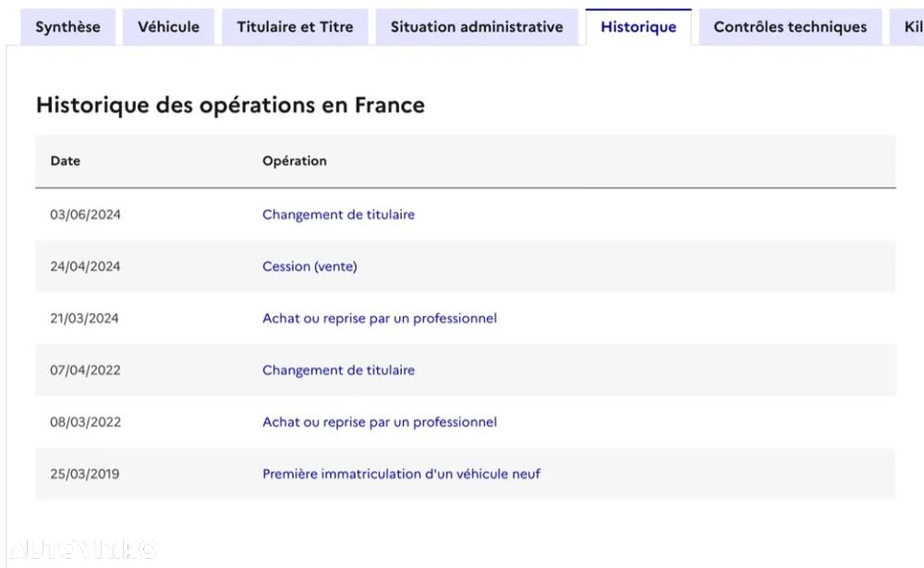Screen dimensions: 924x568
Task: Click the Autovit watermark logo
Action: (83, 550)
